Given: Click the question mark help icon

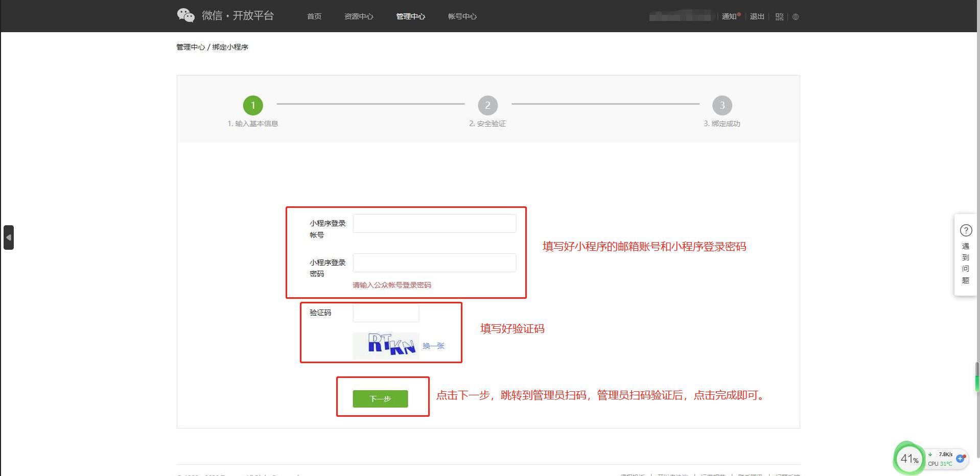Looking at the screenshot, I should click(965, 230).
